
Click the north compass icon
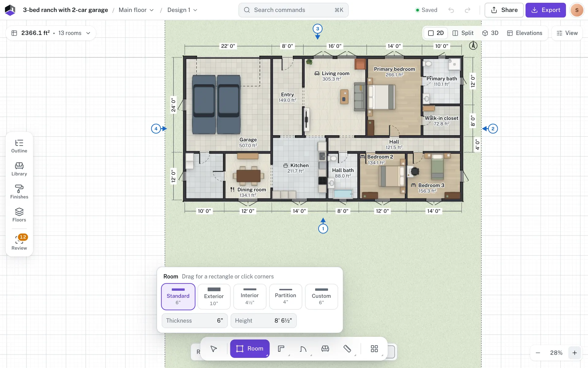pos(473,46)
